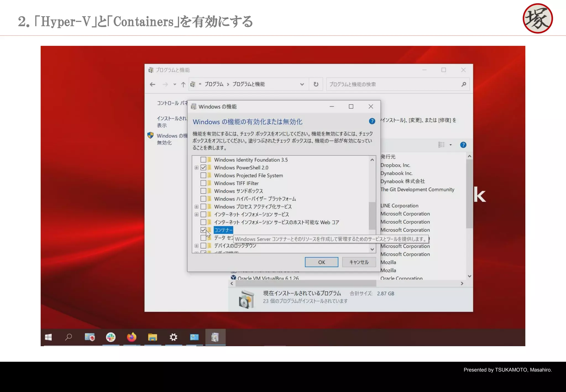The image size is (566, 392).
Task: Enable Windows Projected File System checkbox
Action: point(203,175)
